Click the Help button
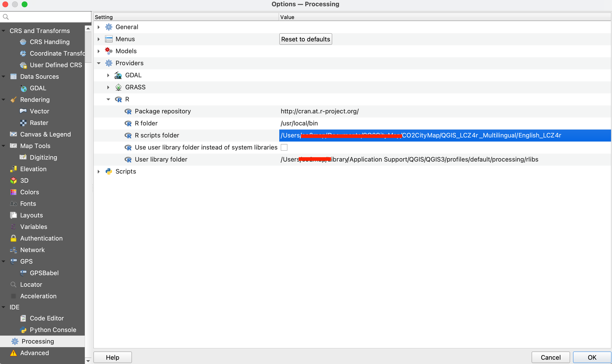 [x=112, y=357]
